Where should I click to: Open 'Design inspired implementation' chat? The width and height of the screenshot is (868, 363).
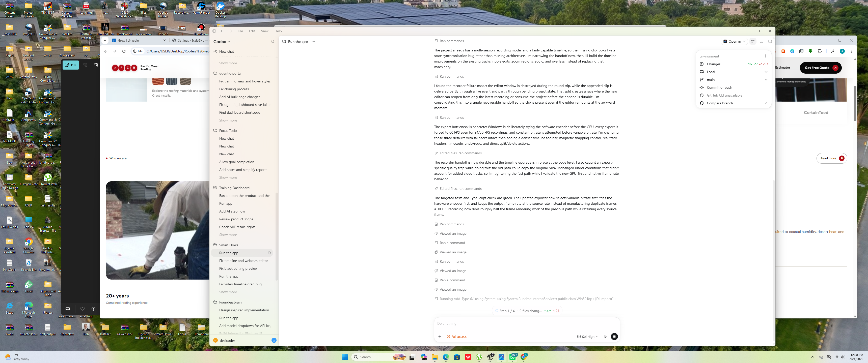coord(244,310)
